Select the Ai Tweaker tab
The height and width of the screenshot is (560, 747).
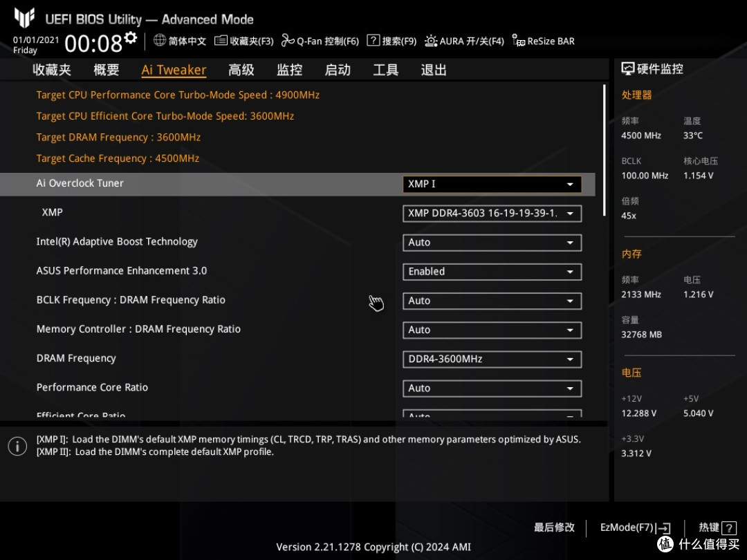click(x=174, y=70)
